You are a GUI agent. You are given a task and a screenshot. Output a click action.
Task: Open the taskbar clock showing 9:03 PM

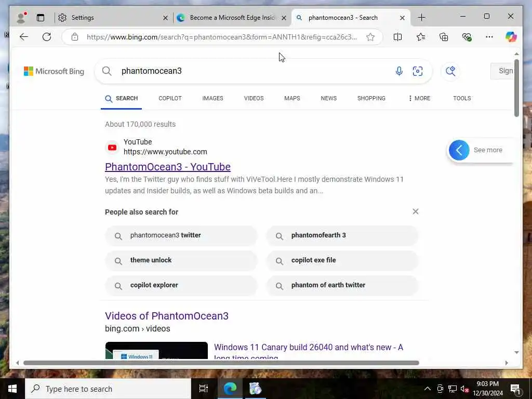click(488, 389)
